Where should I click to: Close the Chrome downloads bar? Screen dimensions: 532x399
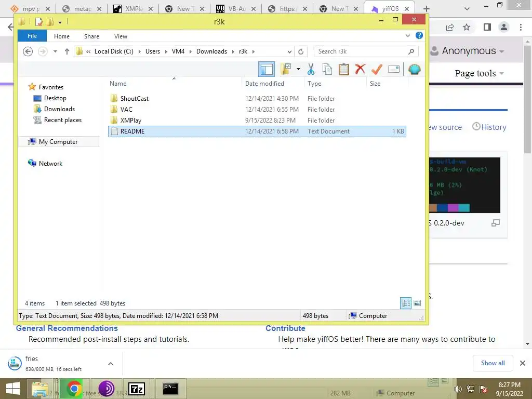(523, 363)
